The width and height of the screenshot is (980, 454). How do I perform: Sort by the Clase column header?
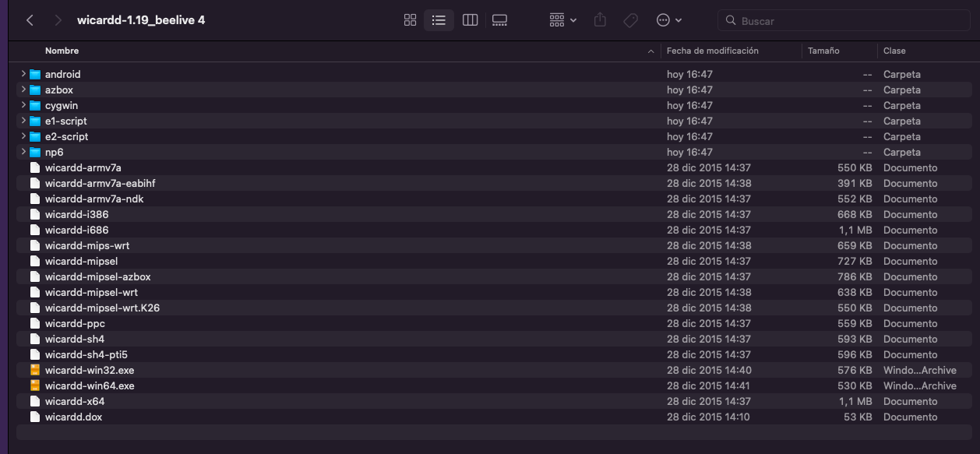point(894,51)
